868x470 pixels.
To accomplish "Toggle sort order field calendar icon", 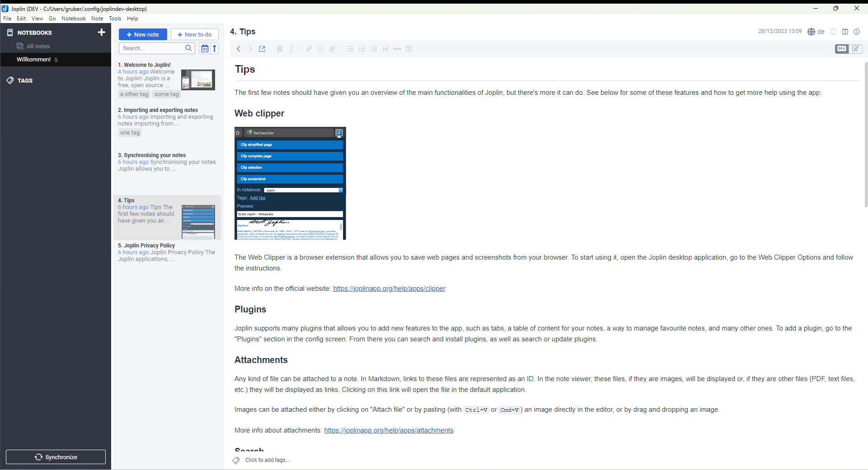I will (x=205, y=48).
